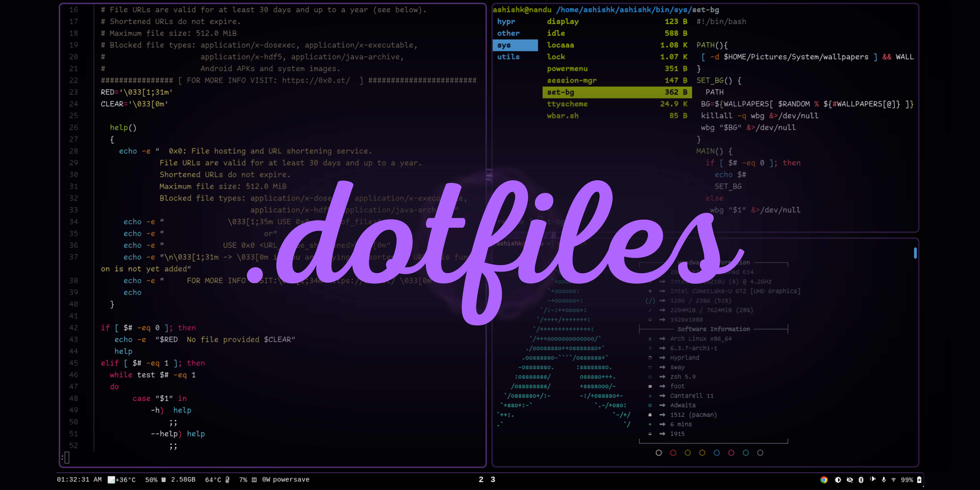
Task: Click the #!/bin/bash shebang in the preview
Action: click(721, 22)
